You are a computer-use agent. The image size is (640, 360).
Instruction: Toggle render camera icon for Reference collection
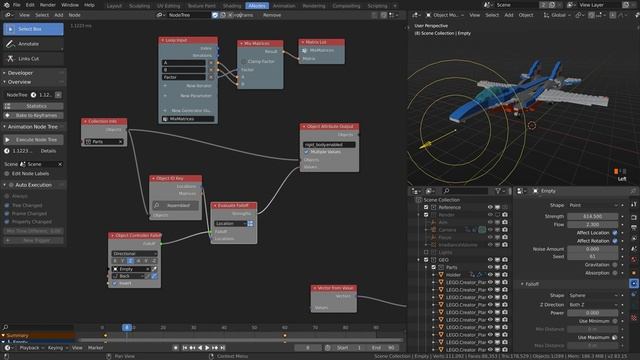(x=505, y=207)
